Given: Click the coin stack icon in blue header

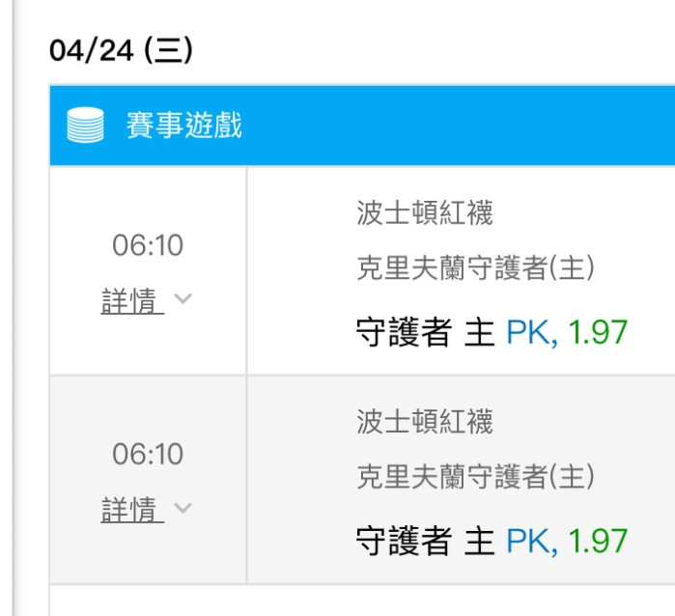Looking at the screenshot, I should pyautogui.click(x=85, y=125).
